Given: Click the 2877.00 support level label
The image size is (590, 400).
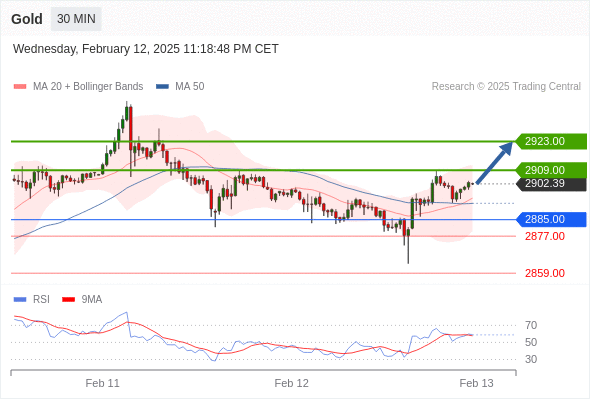Looking at the screenshot, I should tap(545, 236).
